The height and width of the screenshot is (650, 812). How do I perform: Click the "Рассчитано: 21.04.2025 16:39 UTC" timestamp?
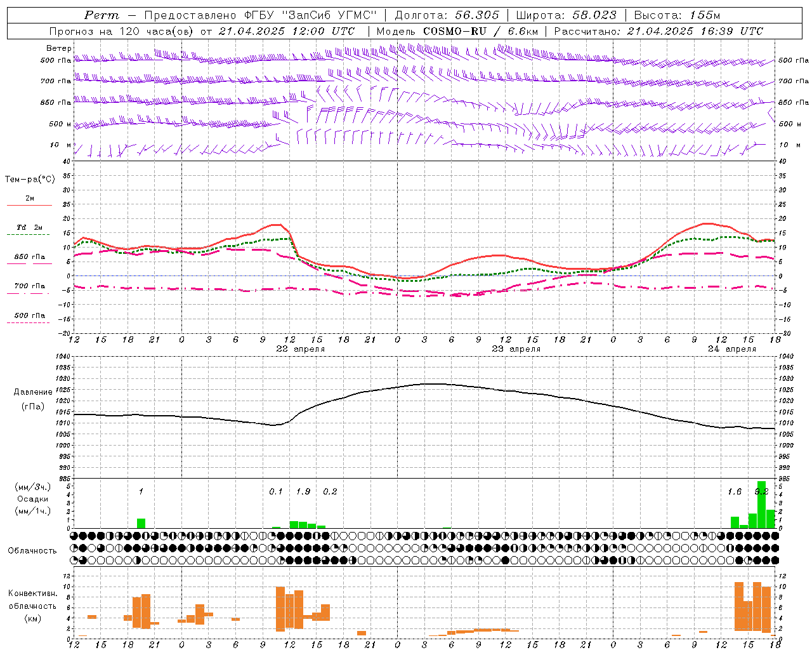point(658,31)
